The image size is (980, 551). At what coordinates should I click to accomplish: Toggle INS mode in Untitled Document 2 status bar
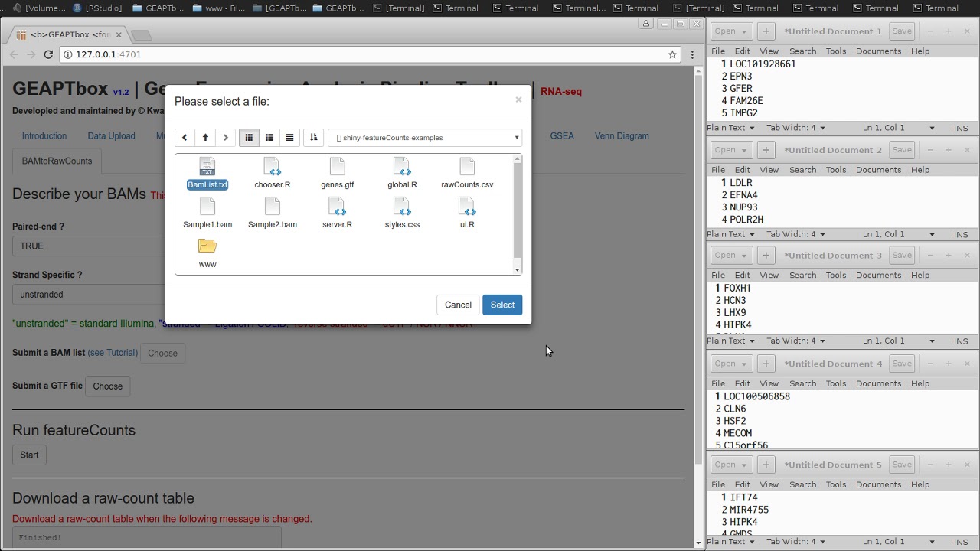tap(961, 234)
